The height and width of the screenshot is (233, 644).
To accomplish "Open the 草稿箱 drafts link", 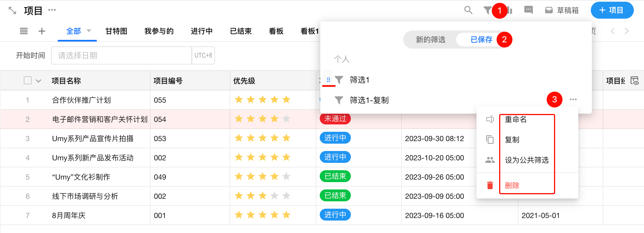I will [x=562, y=10].
